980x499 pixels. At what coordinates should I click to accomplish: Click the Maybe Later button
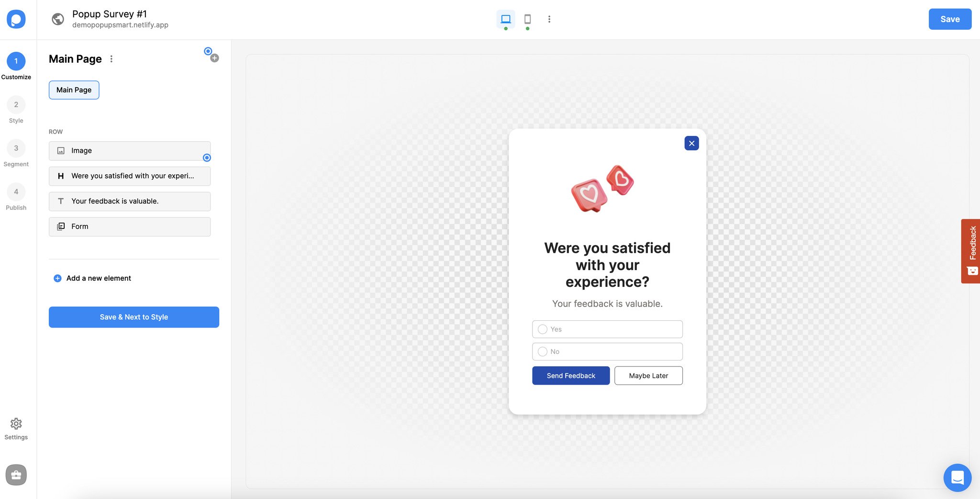click(648, 375)
